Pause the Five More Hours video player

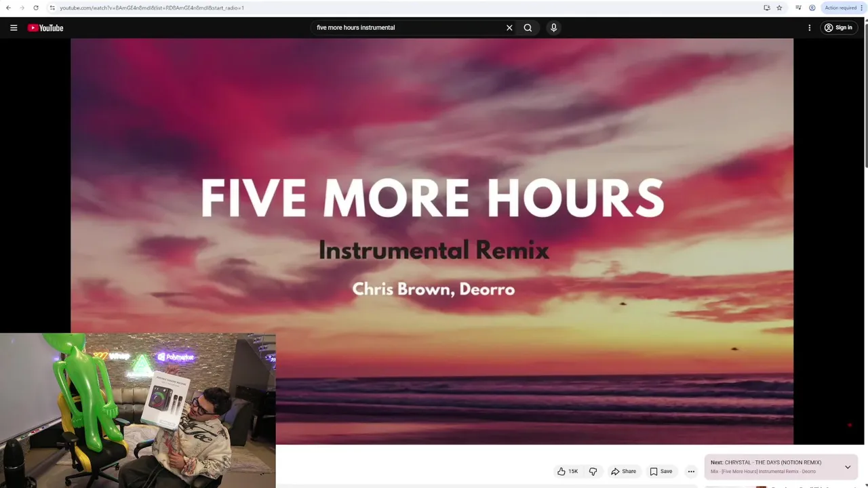click(432, 241)
